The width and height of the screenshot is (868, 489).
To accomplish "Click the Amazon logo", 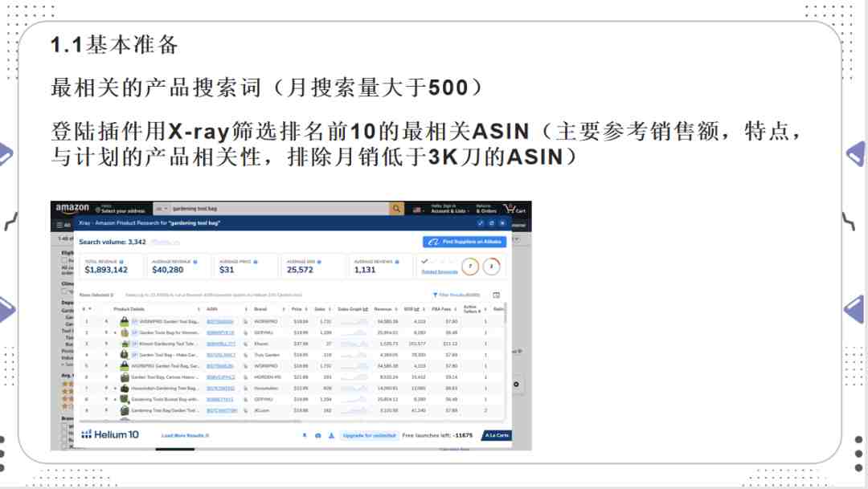I will click(x=72, y=209).
